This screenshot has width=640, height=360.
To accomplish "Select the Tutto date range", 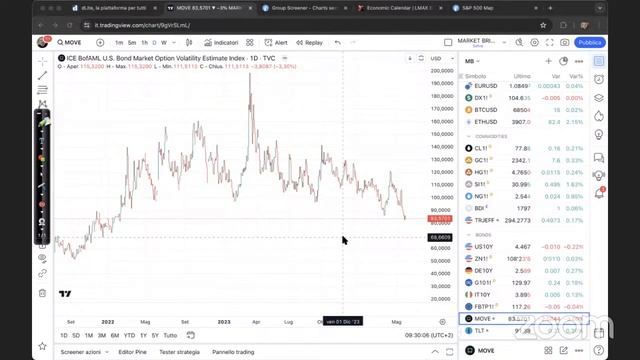I will coord(170,336).
